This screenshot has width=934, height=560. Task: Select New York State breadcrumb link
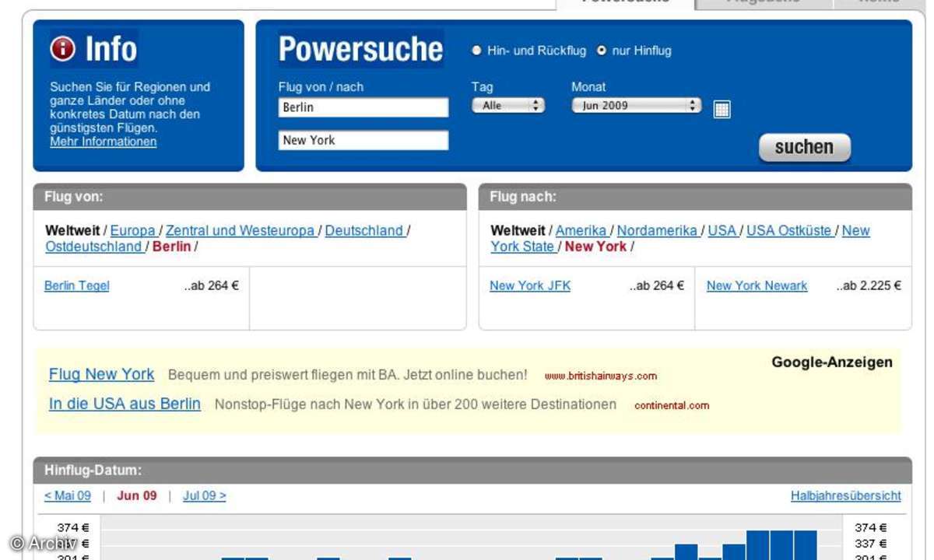pyautogui.click(x=523, y=247)
